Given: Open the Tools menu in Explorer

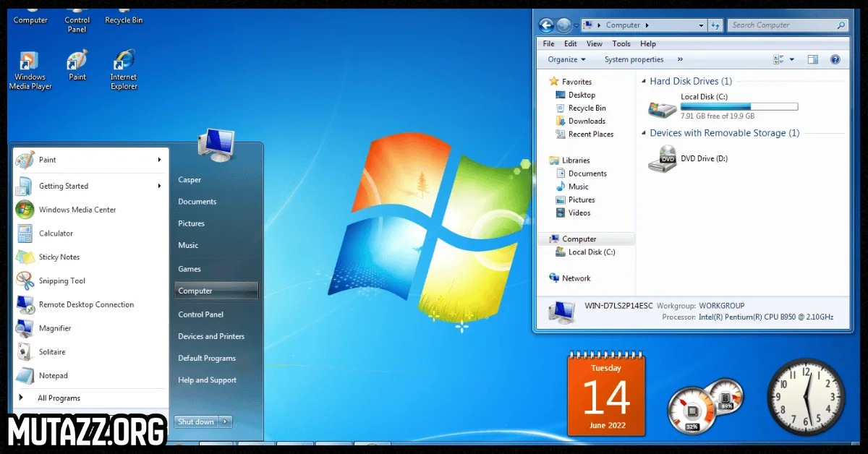Looking at the screenshot, I should click(621, 43).
